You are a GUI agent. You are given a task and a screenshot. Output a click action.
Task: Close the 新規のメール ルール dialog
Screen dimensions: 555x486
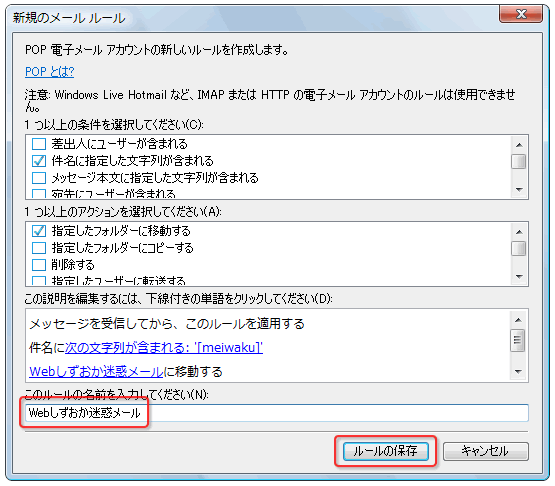[x=521, y=15]
